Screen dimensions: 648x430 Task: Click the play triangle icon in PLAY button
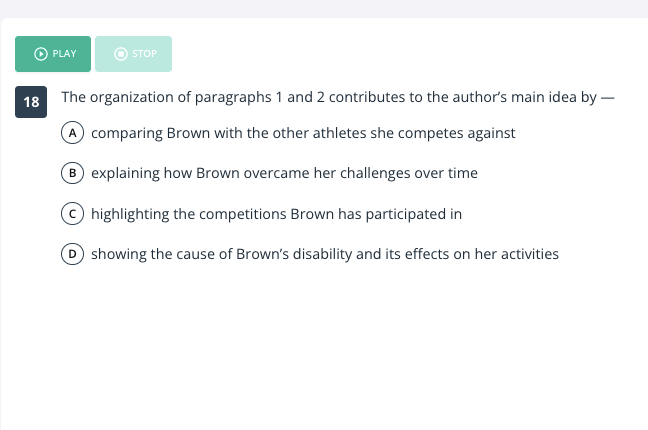tap(40, 54)
